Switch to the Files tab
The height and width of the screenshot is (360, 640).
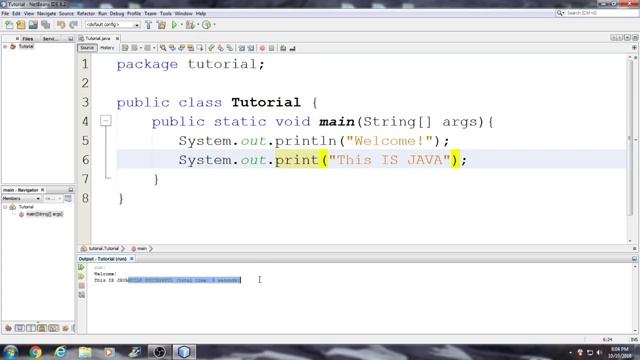pos(28,39)
